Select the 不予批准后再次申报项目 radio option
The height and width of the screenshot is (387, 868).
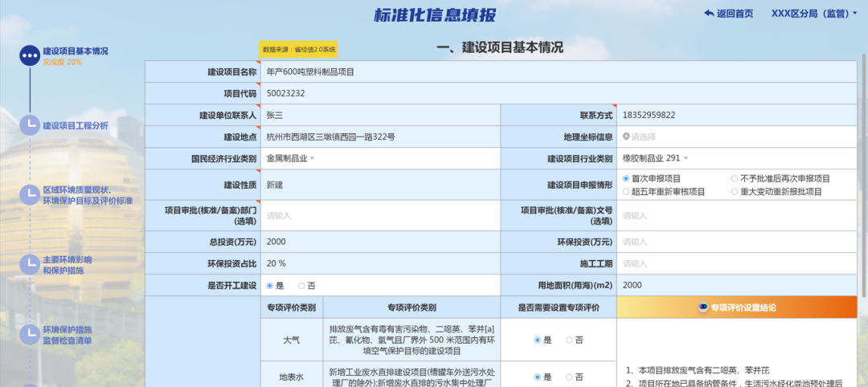click(x=735, y=178)
